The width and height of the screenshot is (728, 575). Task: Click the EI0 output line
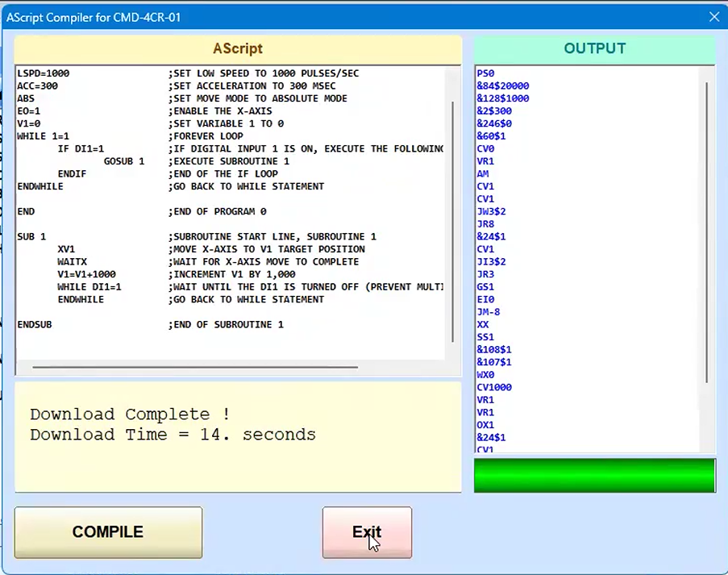pyautogui.click(x=485, y=299)
